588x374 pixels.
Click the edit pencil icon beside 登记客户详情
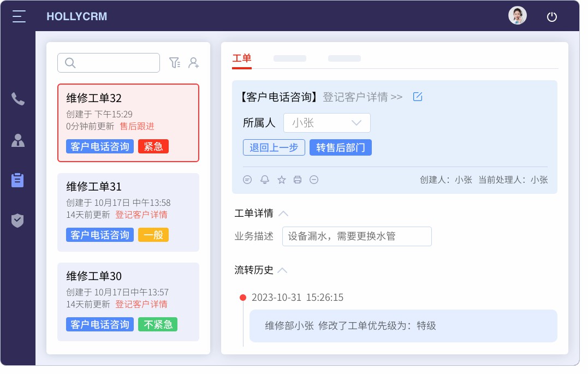(418, 97)
